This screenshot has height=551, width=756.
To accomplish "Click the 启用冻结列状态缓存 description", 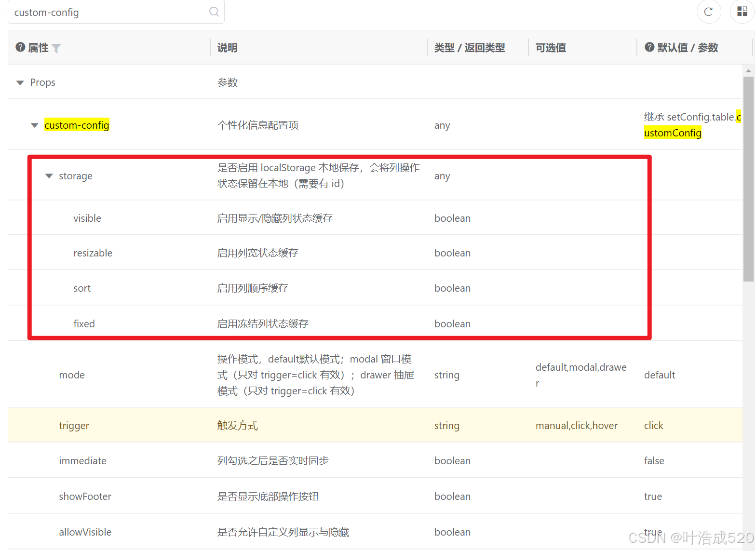I will pos(263,324).
